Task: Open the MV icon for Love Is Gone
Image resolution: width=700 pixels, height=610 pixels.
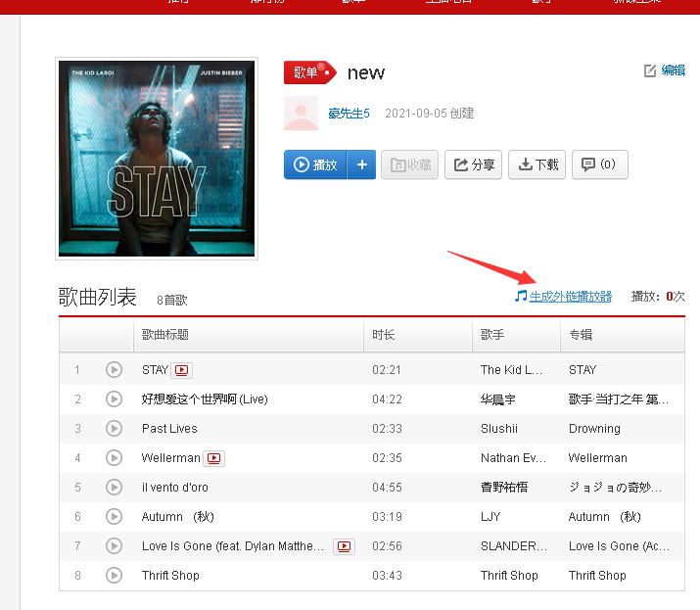Action: 345,546
